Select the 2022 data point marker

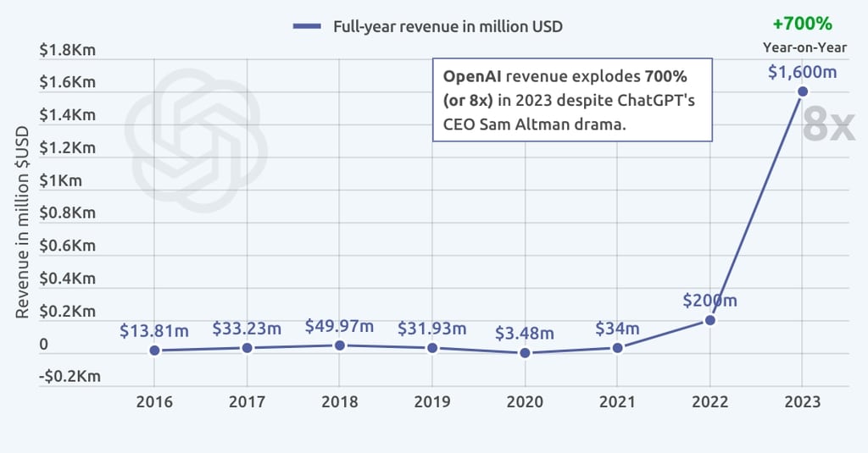click(710, 320)
